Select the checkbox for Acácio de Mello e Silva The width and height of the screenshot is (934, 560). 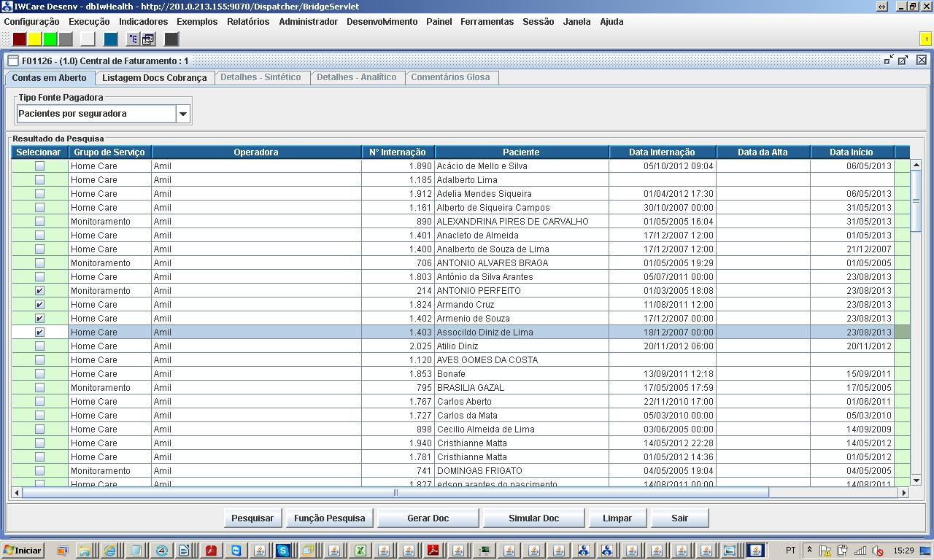(x=39, y=166)
